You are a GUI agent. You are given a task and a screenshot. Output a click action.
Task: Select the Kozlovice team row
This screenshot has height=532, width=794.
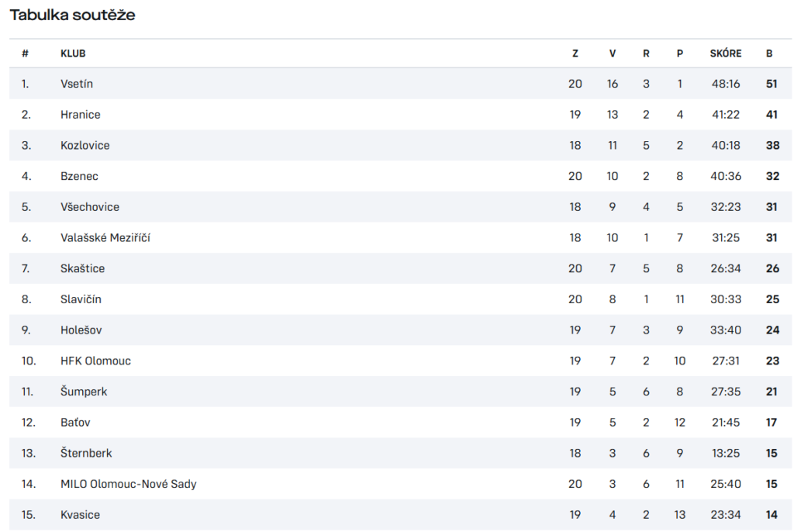[400, 146]
